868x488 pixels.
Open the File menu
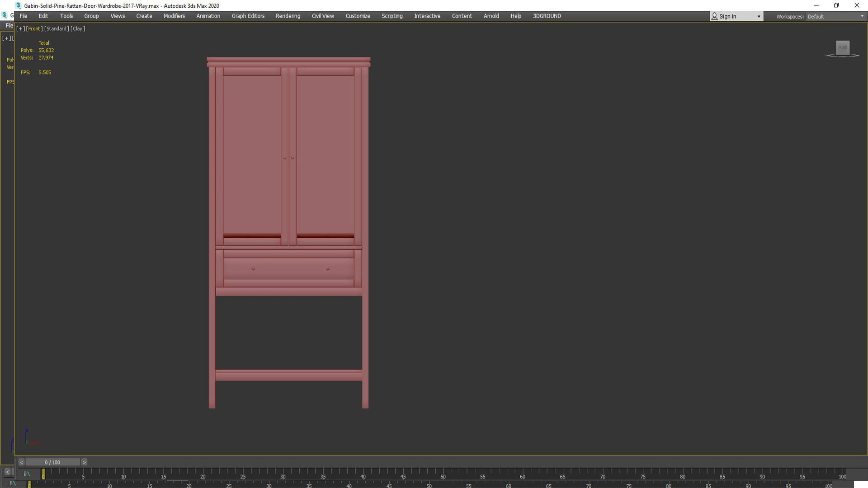pos(24,16)
